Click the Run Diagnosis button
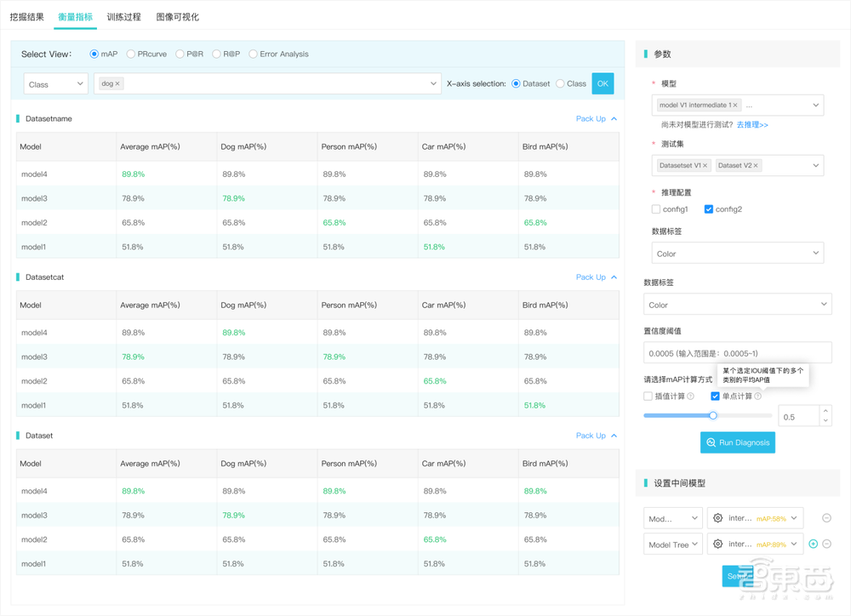This screenshot has width=851, height=616. coord(737,442)
